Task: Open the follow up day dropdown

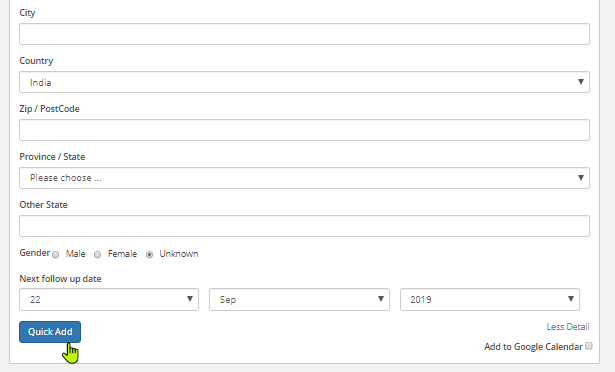Action: [x=109, y=299]
